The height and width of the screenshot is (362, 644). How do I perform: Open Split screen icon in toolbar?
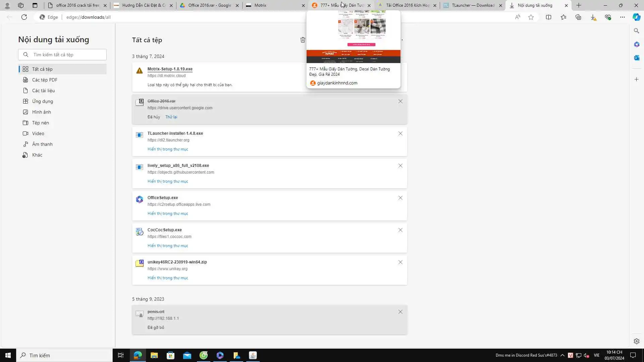[549, 17]
